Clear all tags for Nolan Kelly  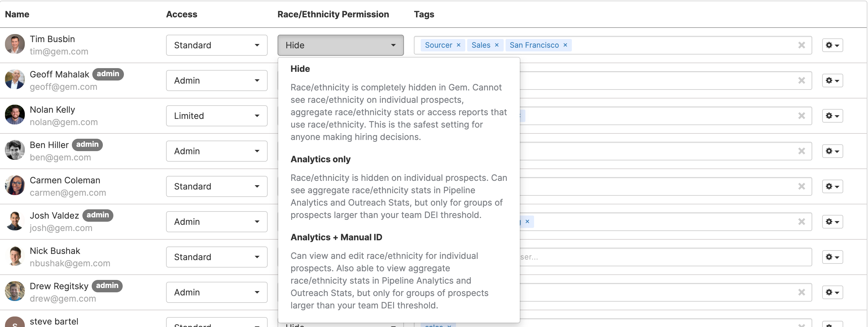802,116
